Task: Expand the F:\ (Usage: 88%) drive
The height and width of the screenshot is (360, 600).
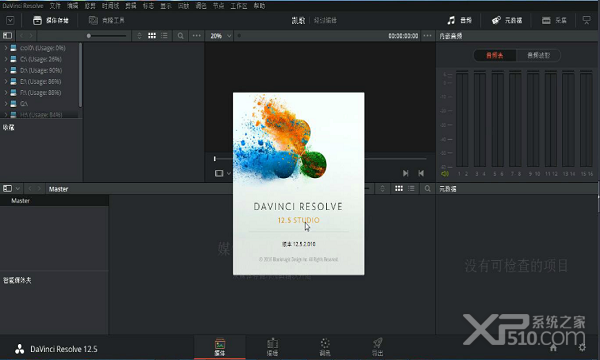Action: 6,92
